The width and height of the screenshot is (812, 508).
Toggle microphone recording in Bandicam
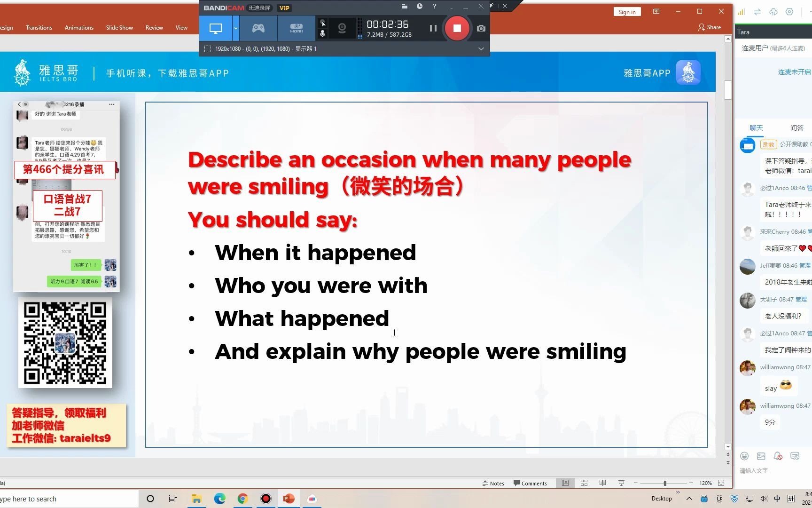[x=323, y=33]
